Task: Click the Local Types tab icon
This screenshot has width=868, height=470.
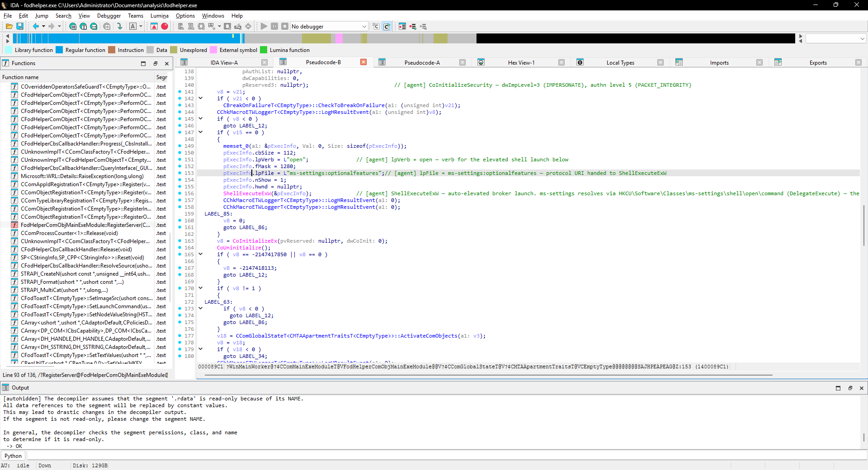Action: pos(580,62)
